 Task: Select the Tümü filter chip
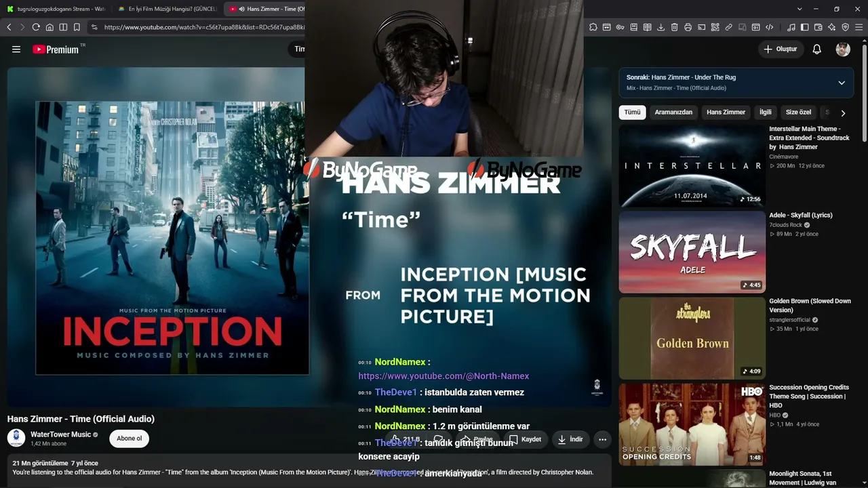coord(633,113)
